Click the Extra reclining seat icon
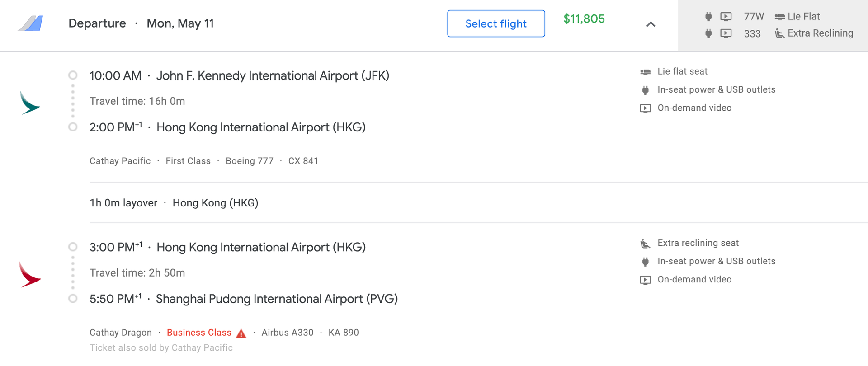The width and height of the screenshot is (868, 366). [x=645, y=244]
